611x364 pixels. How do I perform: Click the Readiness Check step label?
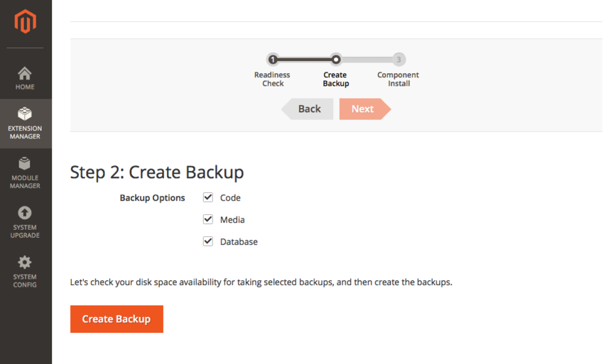273,79
